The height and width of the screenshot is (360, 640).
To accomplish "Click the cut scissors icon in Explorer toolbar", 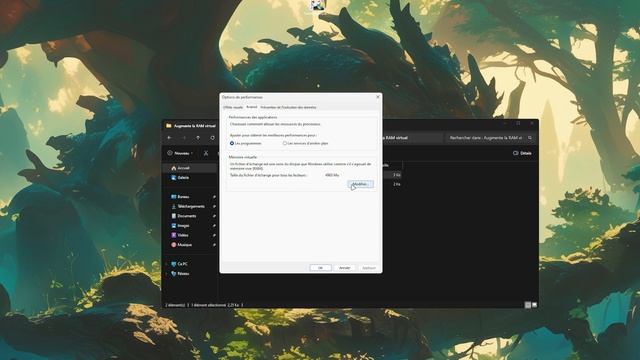I will pyautogui.click(x=206, y=153).
